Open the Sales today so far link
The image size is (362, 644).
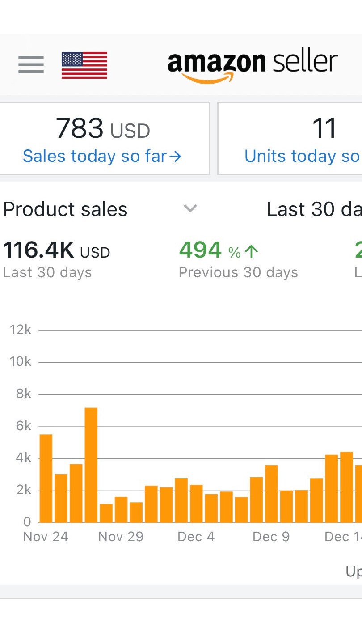coord(95,156)
